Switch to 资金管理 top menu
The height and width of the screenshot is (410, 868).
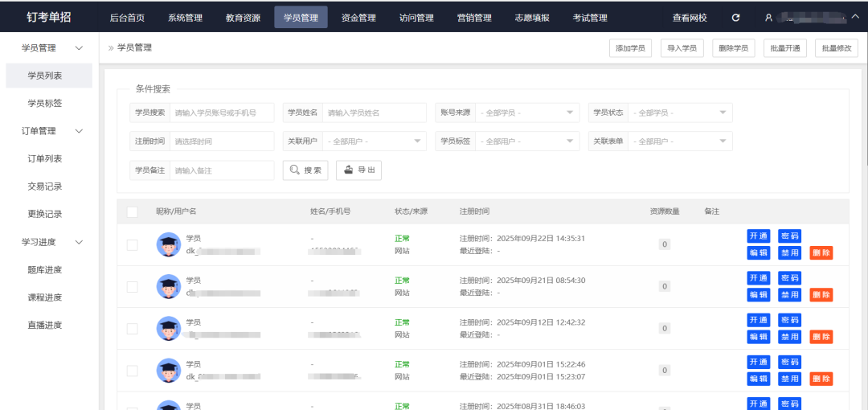(x=358, y=18)
